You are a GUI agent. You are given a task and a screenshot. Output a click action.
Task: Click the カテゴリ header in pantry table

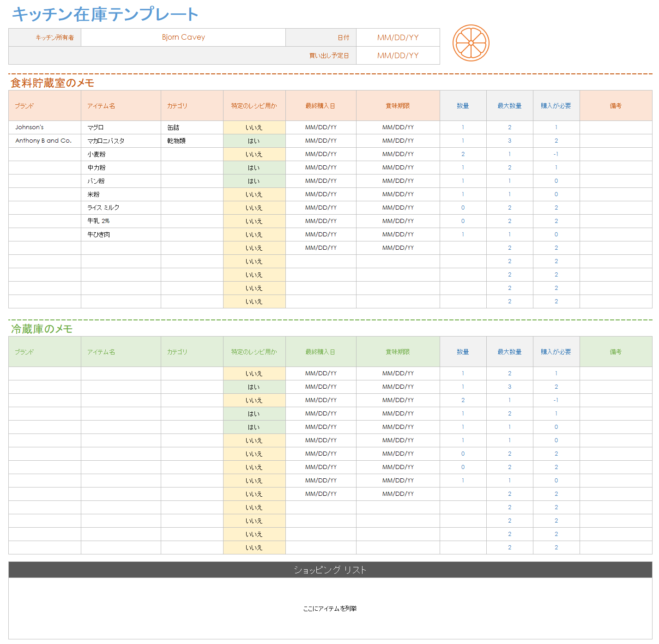(x=192, y=106)
